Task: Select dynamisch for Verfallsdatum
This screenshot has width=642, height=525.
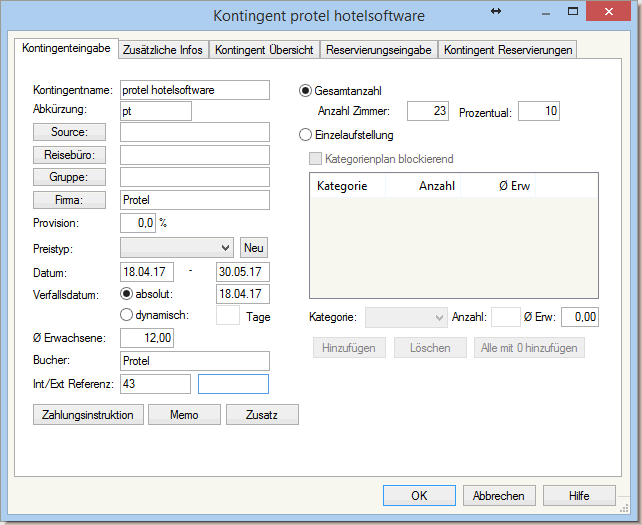Action: point(127,315)
